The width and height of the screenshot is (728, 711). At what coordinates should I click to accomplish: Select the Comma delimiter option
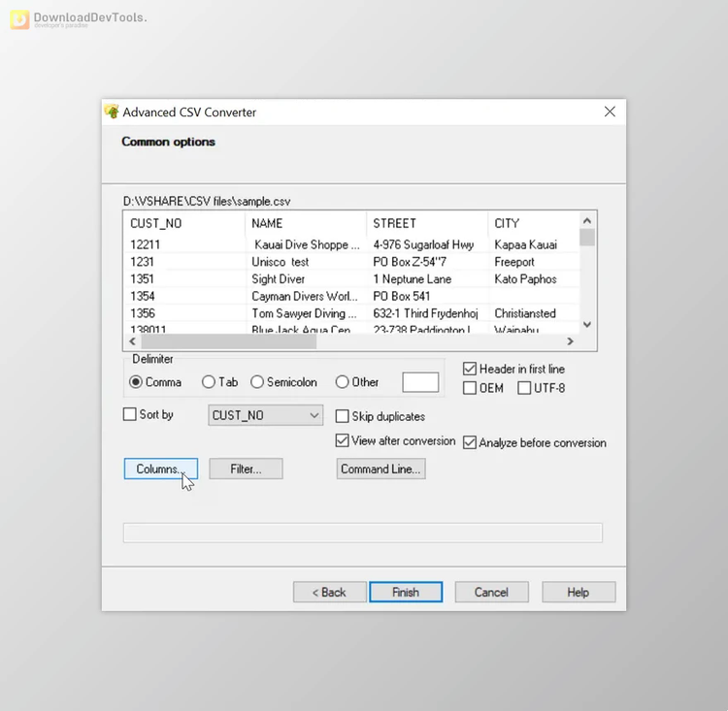click(x=155, y=382)
